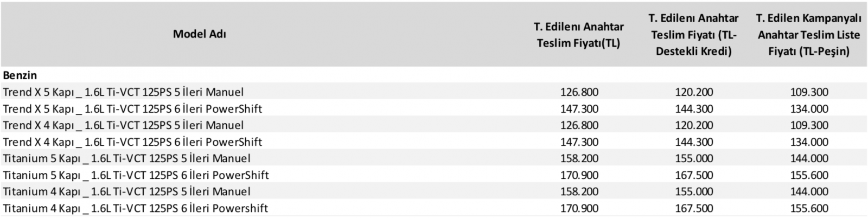Screen dimensions: 868x218
Task: Select 167.500 price for Titanium 5 Kapı PowerShift
Action: click(694, 175)
